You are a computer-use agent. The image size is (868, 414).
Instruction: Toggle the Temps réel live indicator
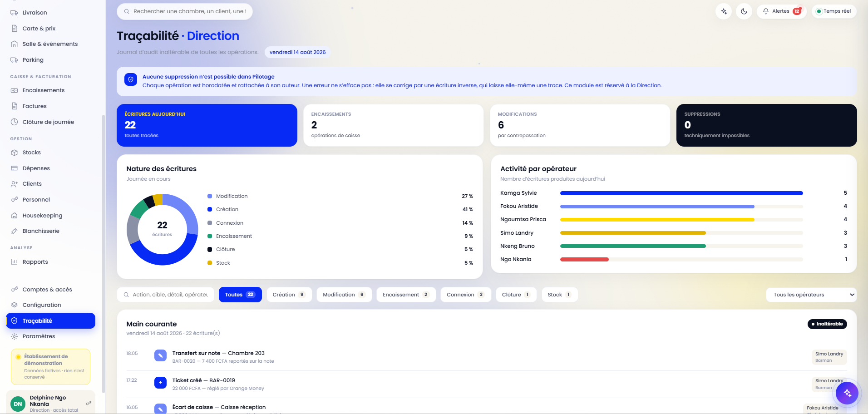point(834,11)
